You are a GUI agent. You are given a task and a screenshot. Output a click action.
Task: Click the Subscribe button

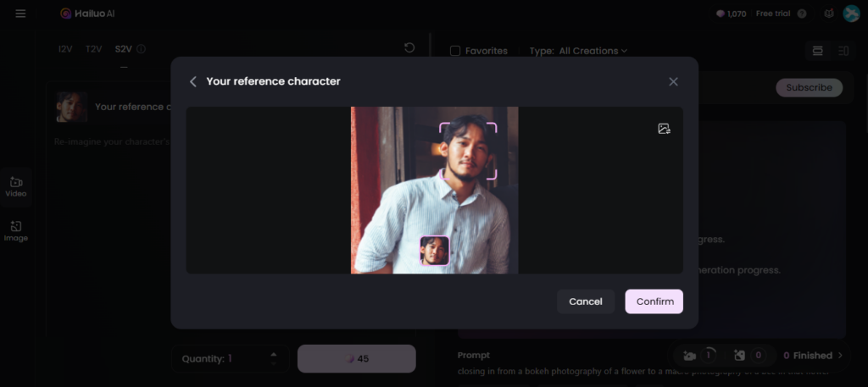point(809,87)
